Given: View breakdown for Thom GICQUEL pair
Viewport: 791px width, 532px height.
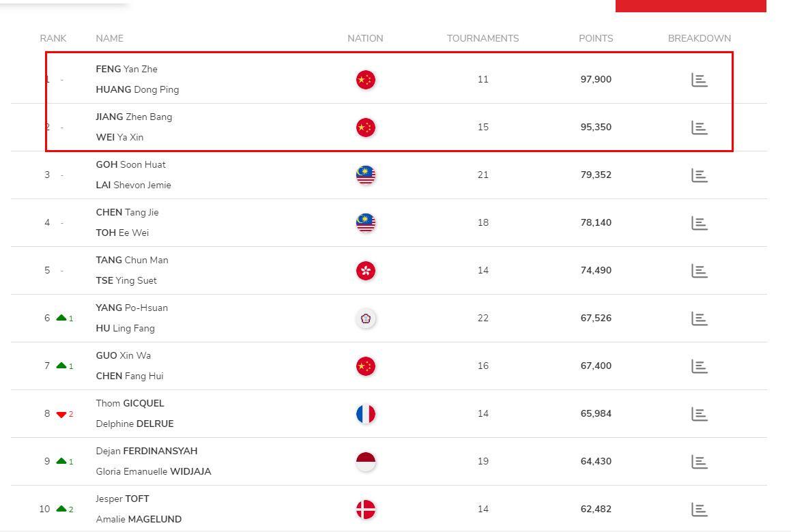Looking at the screenshot, I should (699, 414).
